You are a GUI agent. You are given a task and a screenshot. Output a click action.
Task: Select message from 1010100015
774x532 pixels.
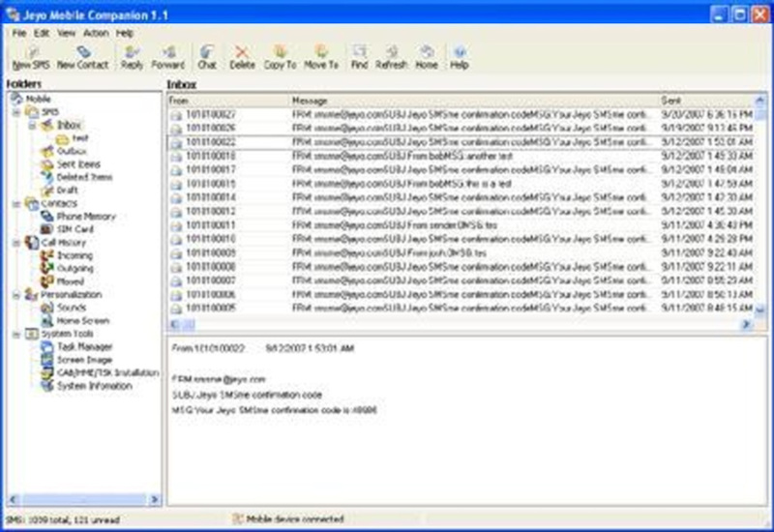point(461,184)
